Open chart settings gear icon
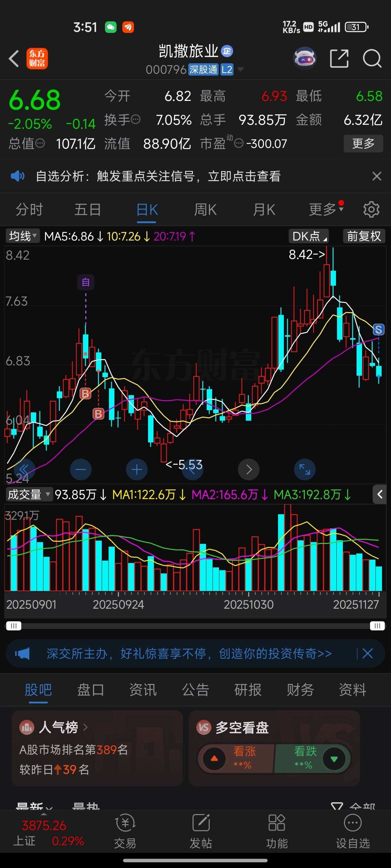 371,209
